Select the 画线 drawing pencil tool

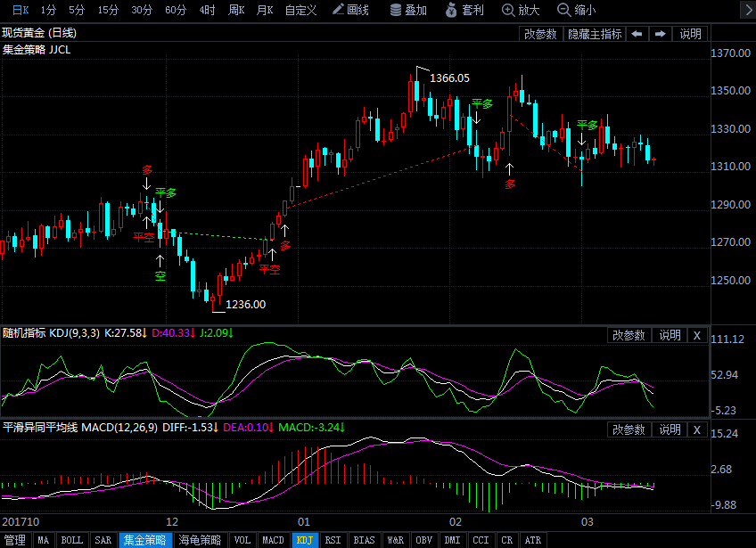point(350,10)
